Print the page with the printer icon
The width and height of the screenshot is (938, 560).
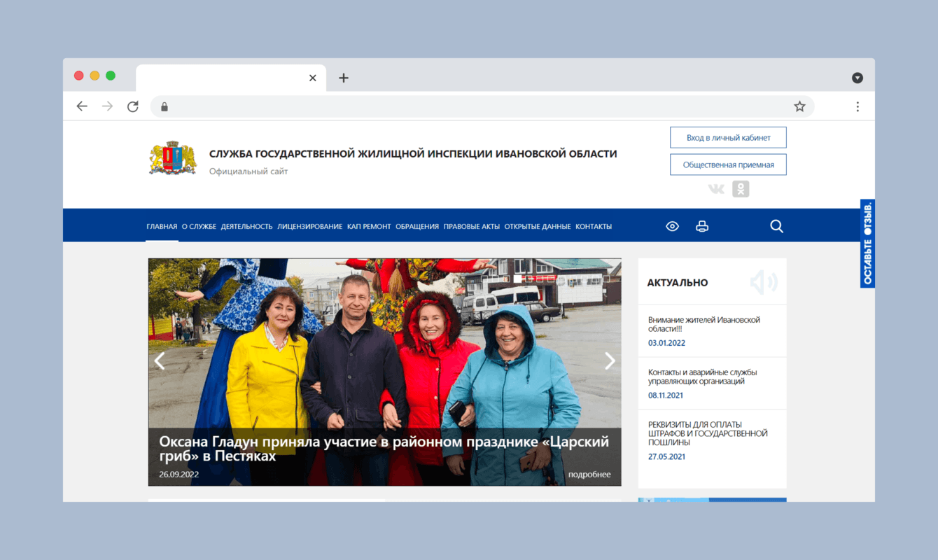(x=702, y=226)
